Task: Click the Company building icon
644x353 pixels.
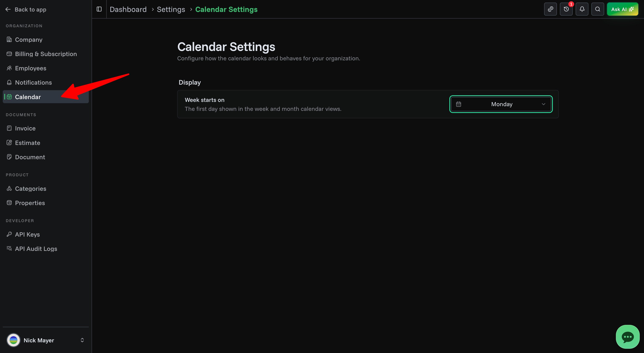Action: coord(9,39)
